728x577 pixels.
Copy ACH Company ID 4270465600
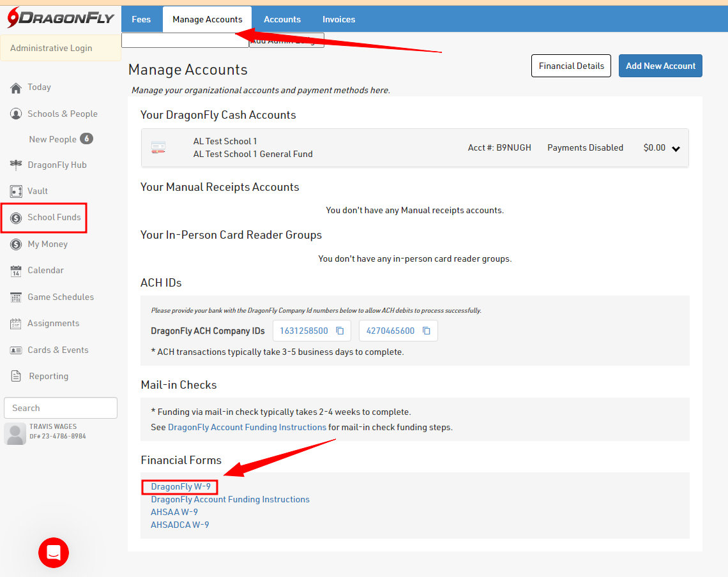427,331
